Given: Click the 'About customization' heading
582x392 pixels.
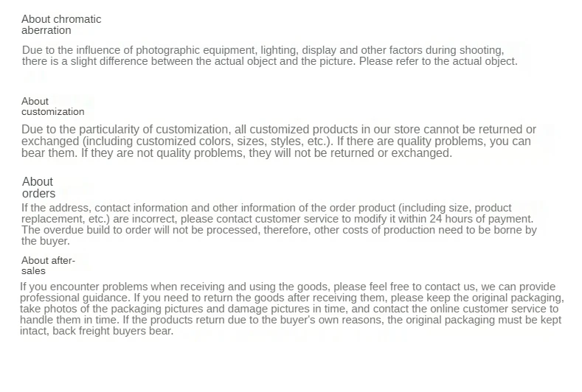Looking at the screenshot, I should point(52,106).
